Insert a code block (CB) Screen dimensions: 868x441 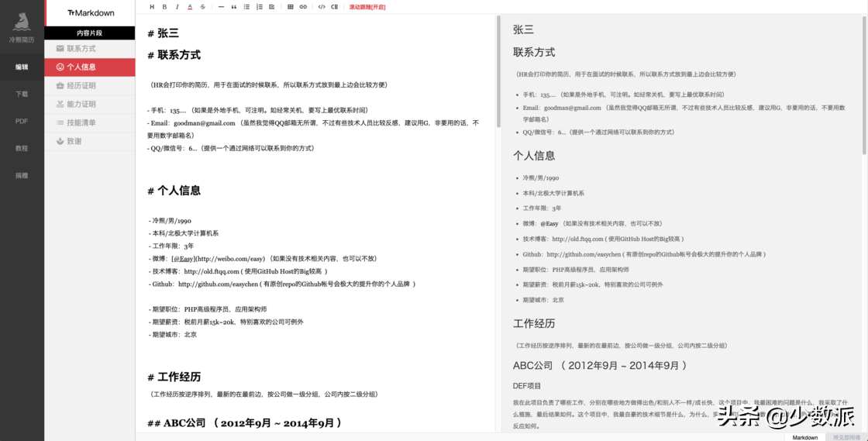334,7
